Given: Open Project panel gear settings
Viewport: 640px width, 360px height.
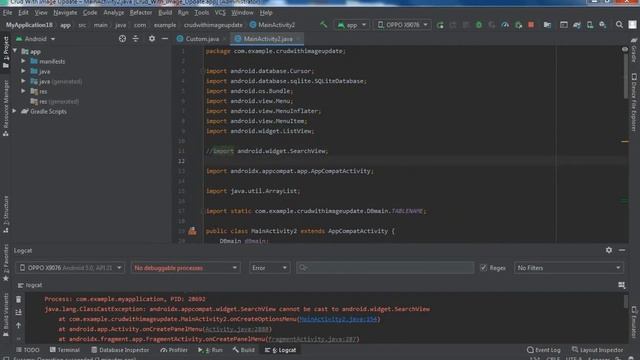Looking at the screenshot, I should [x=152, y=39].
